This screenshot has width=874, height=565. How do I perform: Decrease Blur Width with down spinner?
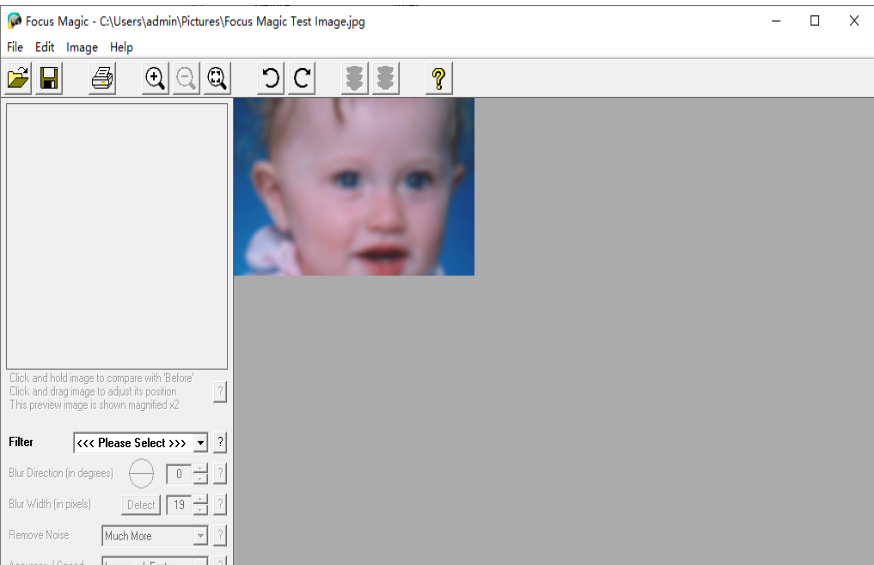[x=200, y=510]
